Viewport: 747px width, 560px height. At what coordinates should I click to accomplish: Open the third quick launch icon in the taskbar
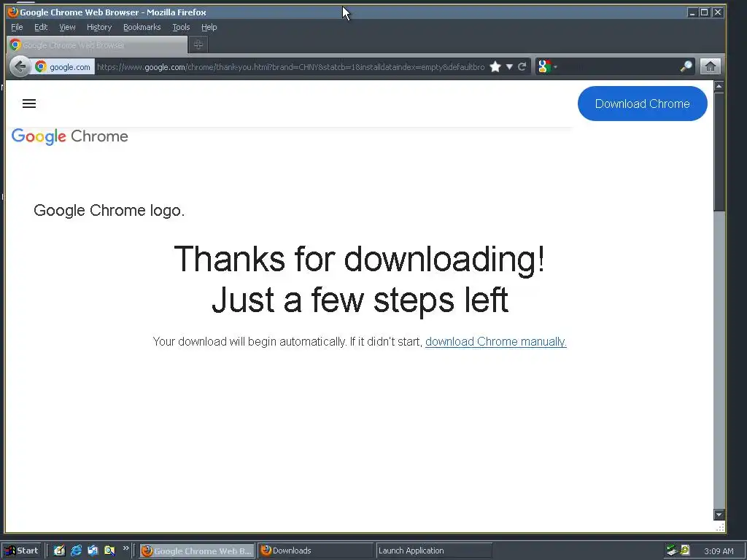coord(93,551)
